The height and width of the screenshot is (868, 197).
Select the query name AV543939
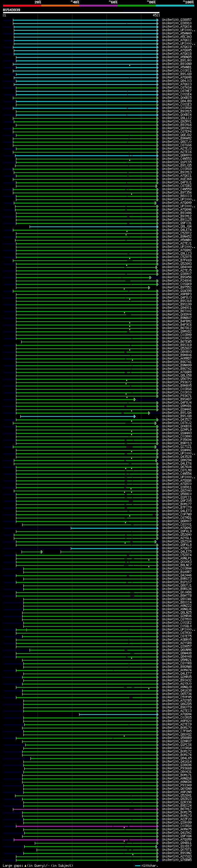click(x=11, y=10)
